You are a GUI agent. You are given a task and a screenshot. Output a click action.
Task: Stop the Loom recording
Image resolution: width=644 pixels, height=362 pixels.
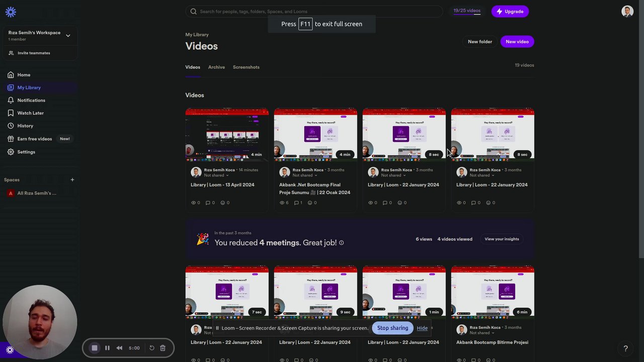95,348
